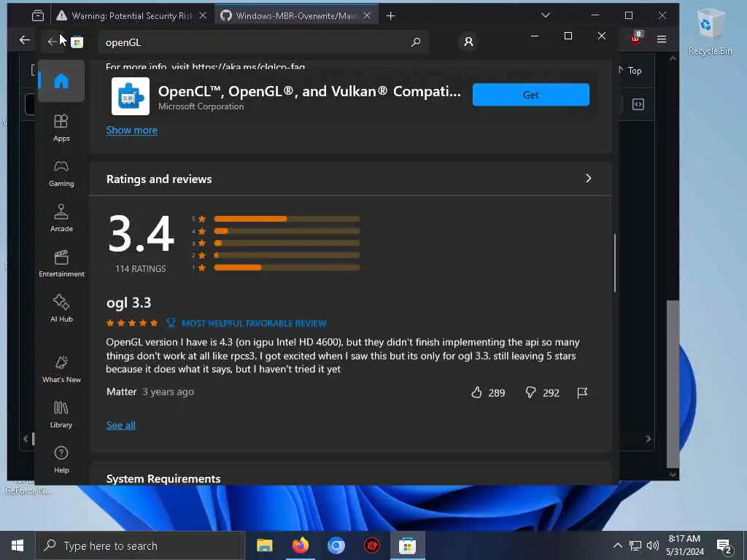Click the Microsoft Store taskbar icon
Screen dimensions: 747x560
coord(407,545)
